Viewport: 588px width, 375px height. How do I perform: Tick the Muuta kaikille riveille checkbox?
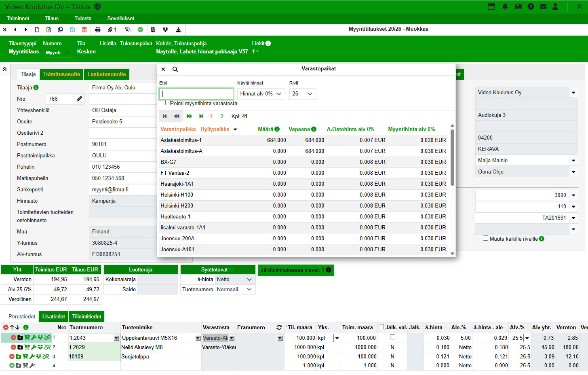pos(485,238)
